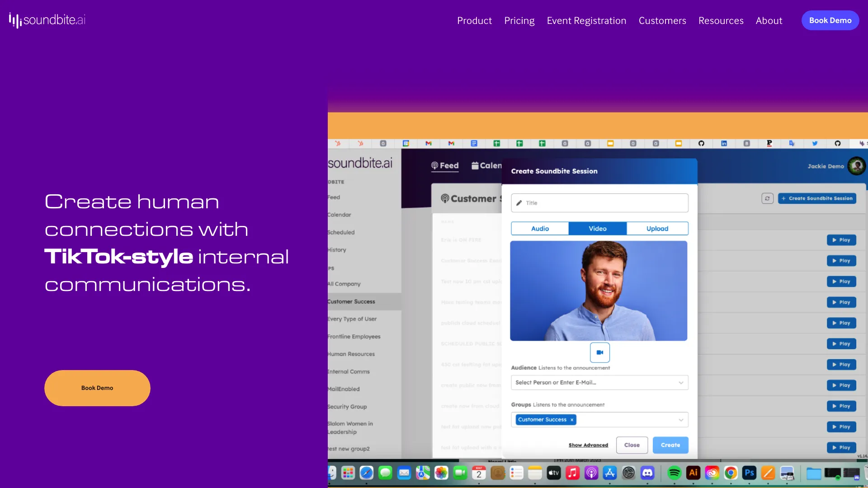
Task: Open Launchpad from the dock
Action: [x=348, y=473]
